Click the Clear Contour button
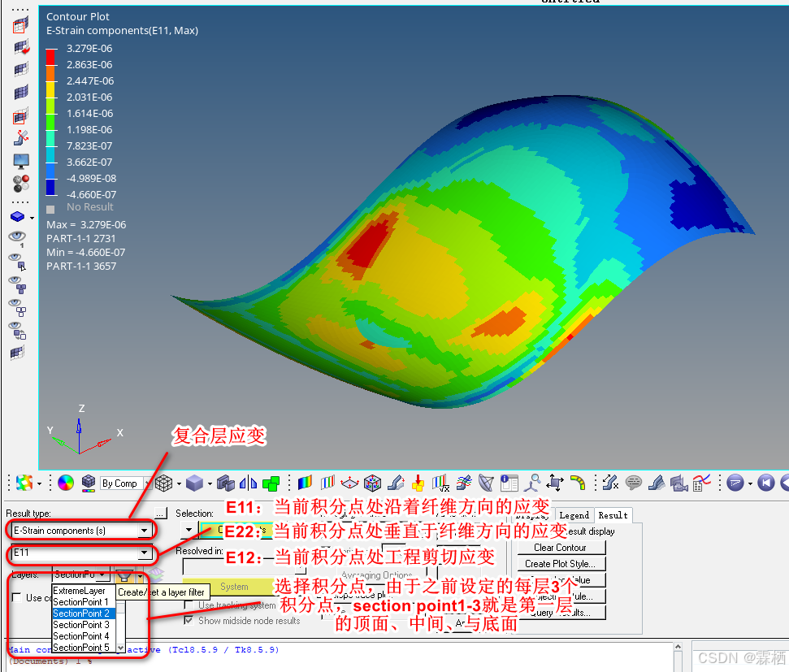789x672 pixels. pyautogui.click(x=561, y=548)
